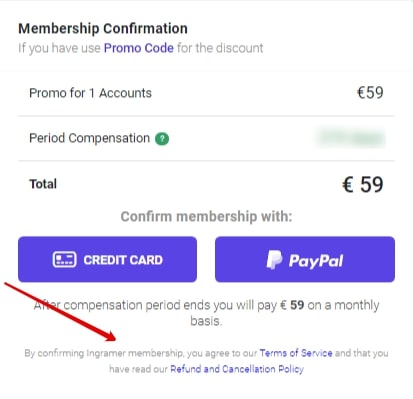413x399 pixels.
Task: Click the red arrow annotation
Action: (60, 312)
